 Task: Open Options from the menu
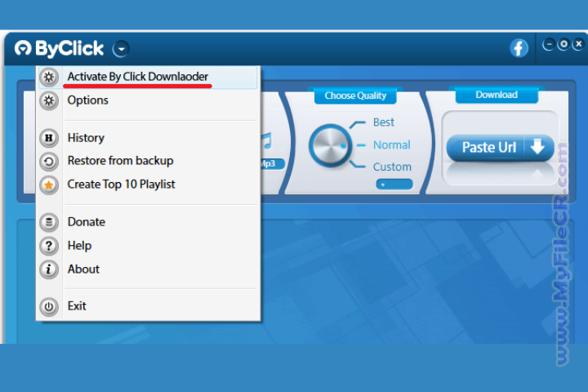point(149,100)
